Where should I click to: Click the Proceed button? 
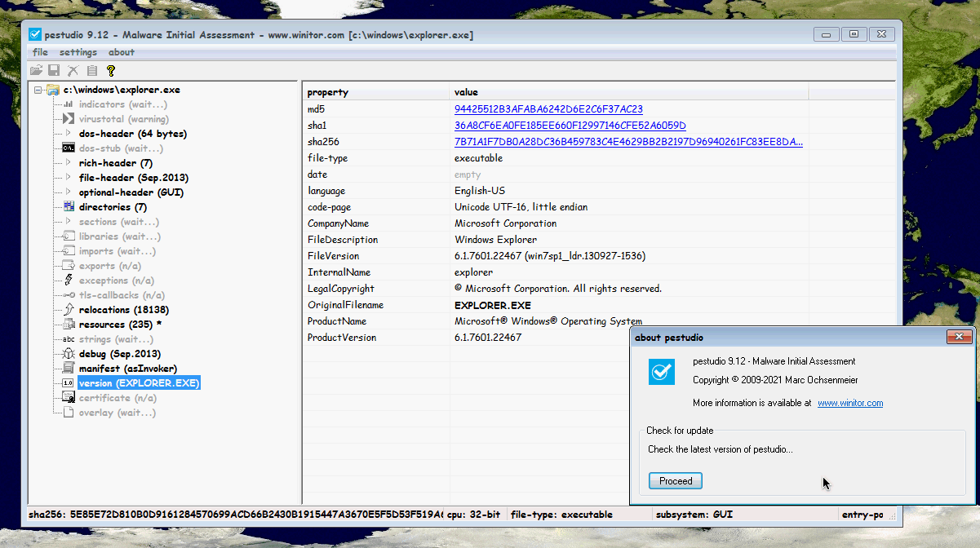[x=676, y=481]
